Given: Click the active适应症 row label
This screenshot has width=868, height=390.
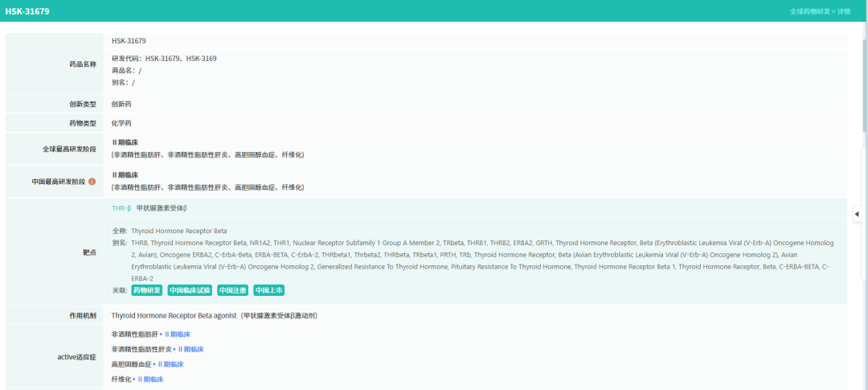Looking at the screenshot, I should (76, 356).
